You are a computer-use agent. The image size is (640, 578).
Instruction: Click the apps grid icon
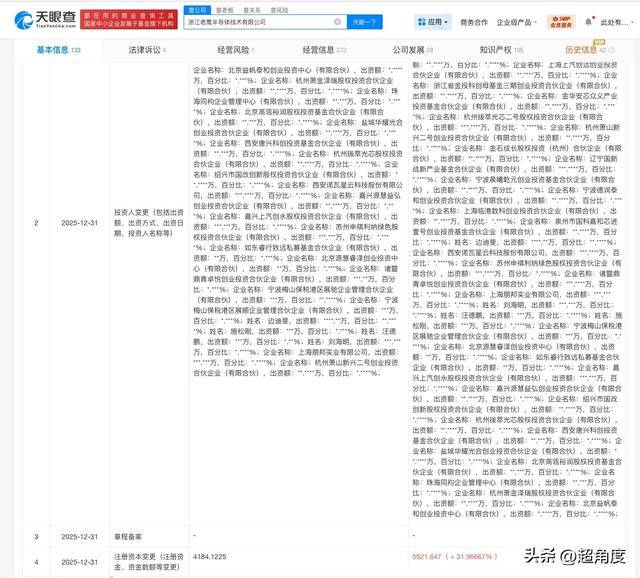(x=419, y=20)
